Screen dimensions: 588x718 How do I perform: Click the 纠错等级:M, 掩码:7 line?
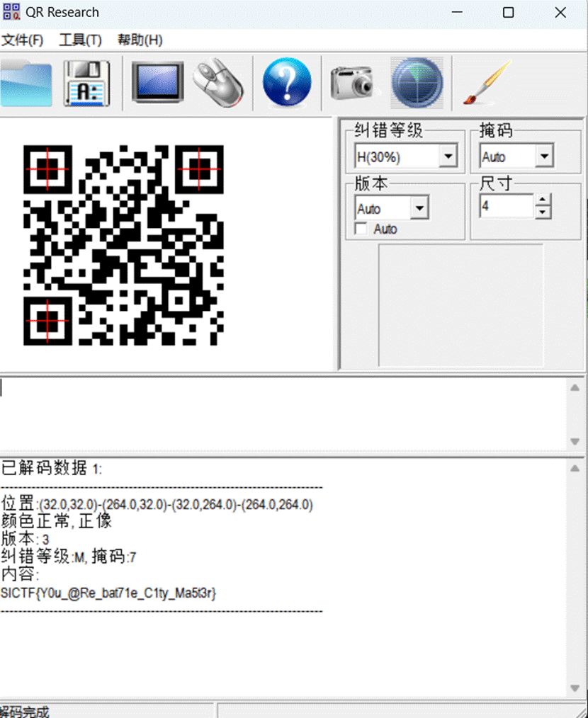pos(68,557)
